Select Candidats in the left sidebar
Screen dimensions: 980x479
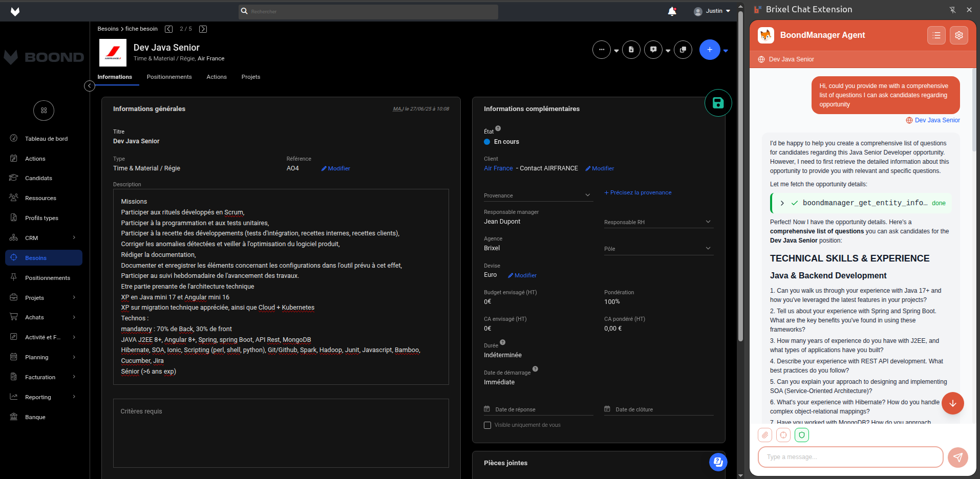(x=38, y=178)
